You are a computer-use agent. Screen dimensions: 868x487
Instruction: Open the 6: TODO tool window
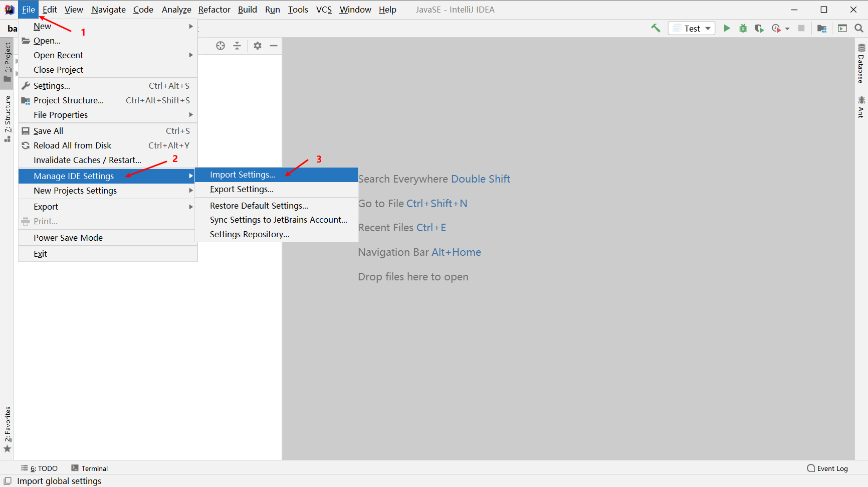pyautogui.click(x=39, y=468)
